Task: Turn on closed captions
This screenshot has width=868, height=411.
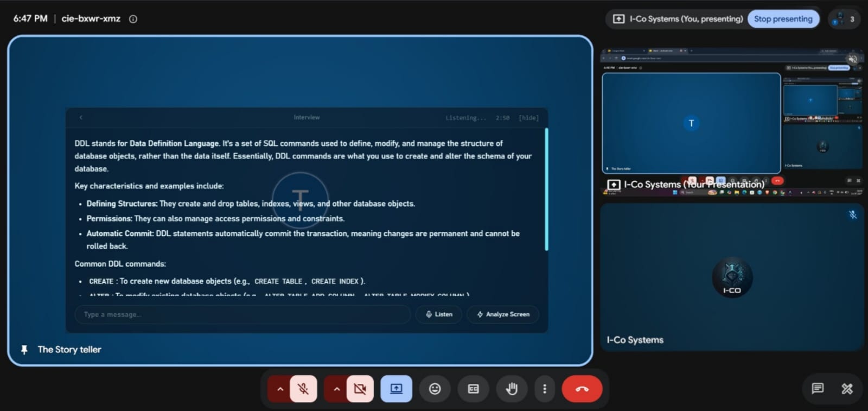Action: 473,389
